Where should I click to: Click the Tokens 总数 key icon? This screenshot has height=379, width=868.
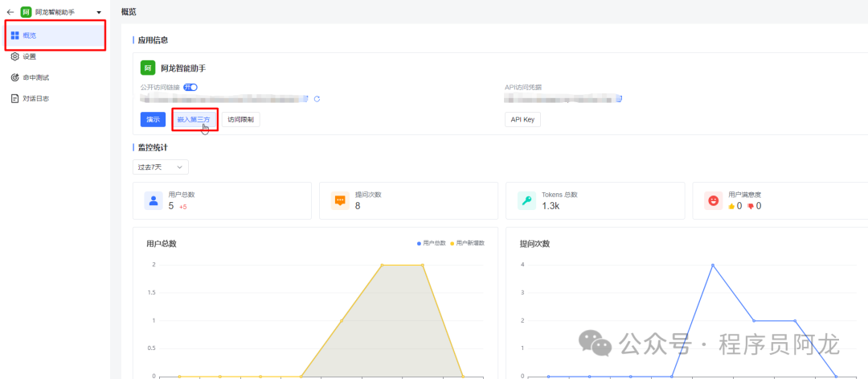(526, 200)
